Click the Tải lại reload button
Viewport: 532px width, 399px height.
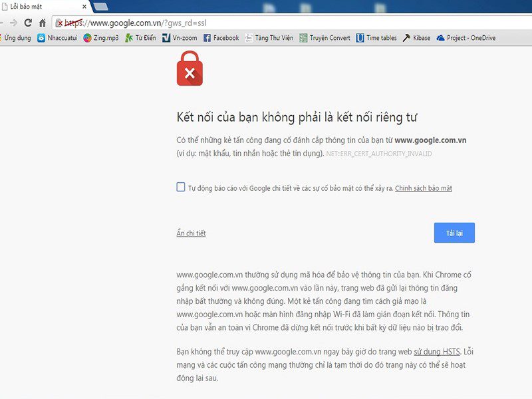click(454, 233)
